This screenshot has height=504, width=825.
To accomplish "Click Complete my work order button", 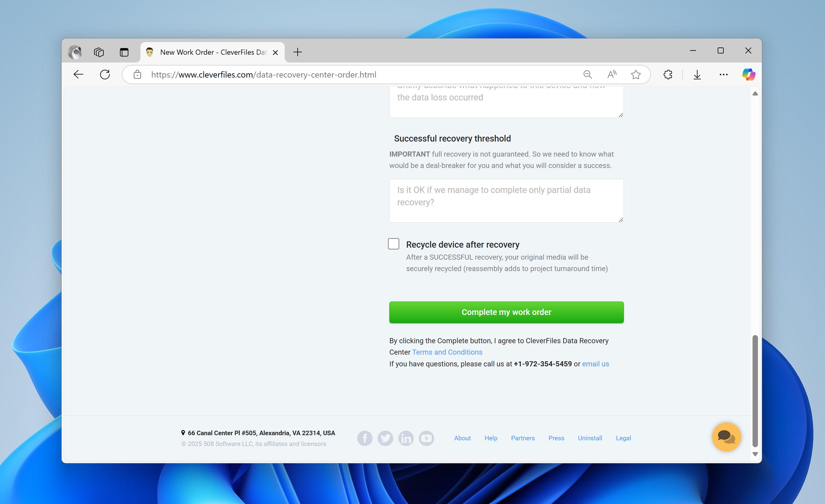I will [x=506, y=312].
